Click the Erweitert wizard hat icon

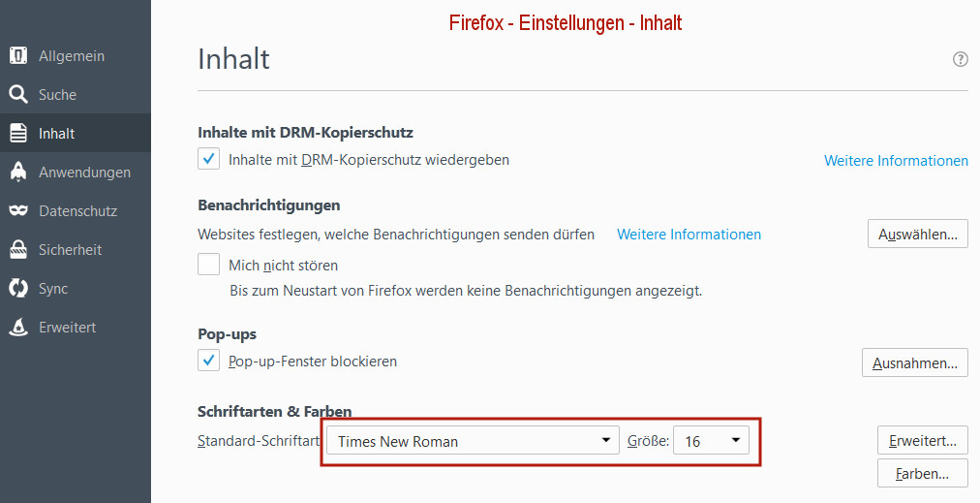tap(18, 328)
